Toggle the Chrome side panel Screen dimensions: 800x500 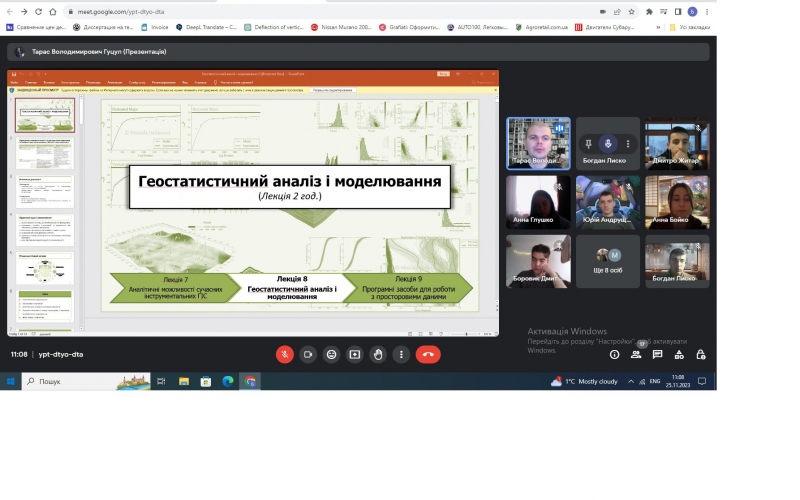click(x=678, y=12)
